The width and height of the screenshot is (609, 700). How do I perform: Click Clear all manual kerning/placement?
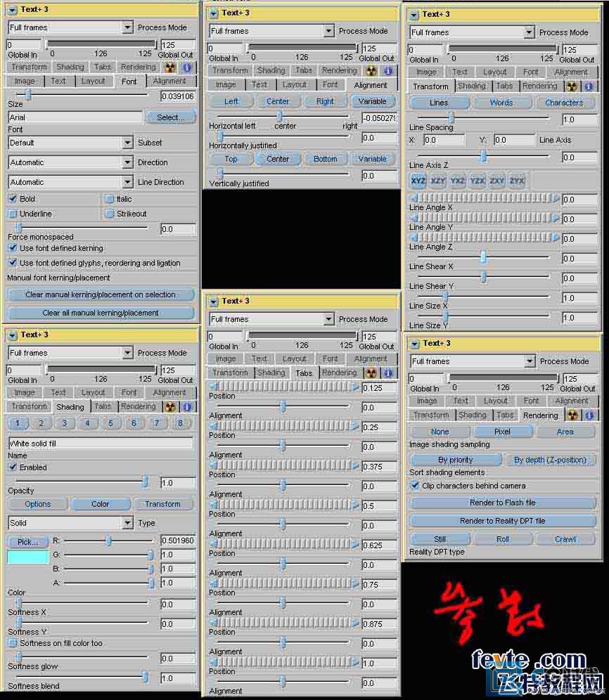101,313
